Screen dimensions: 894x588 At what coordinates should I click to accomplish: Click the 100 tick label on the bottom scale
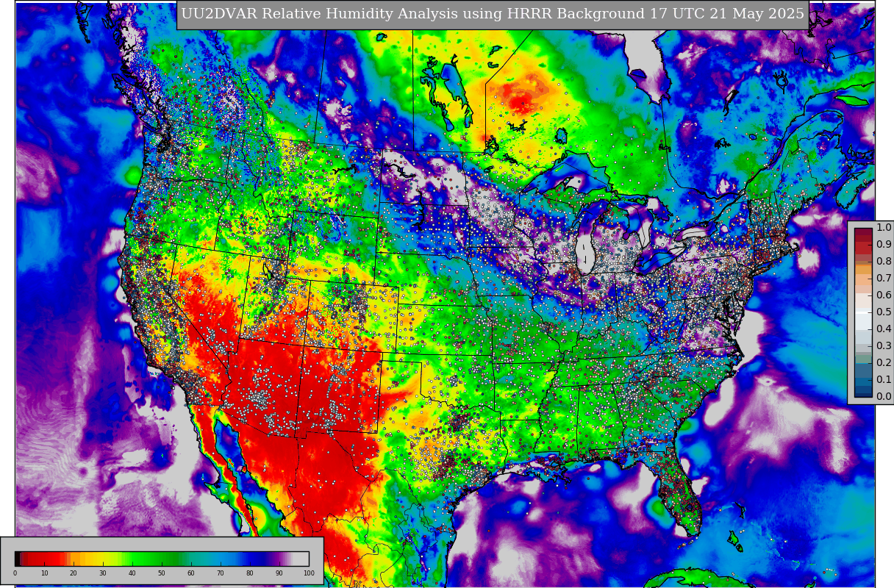pyautogui.click(x=309, y=573)
